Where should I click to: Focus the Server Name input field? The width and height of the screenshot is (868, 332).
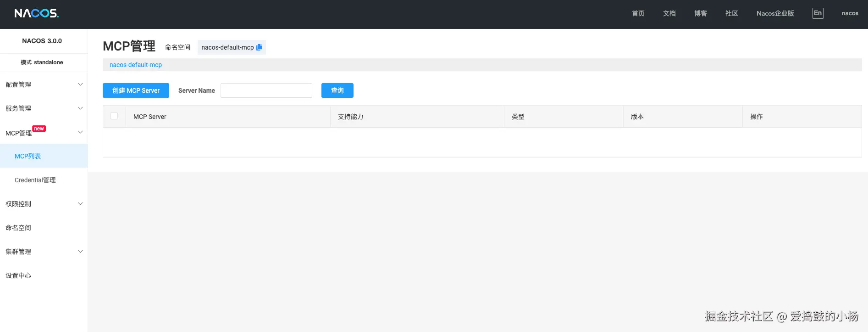(266, 90)
